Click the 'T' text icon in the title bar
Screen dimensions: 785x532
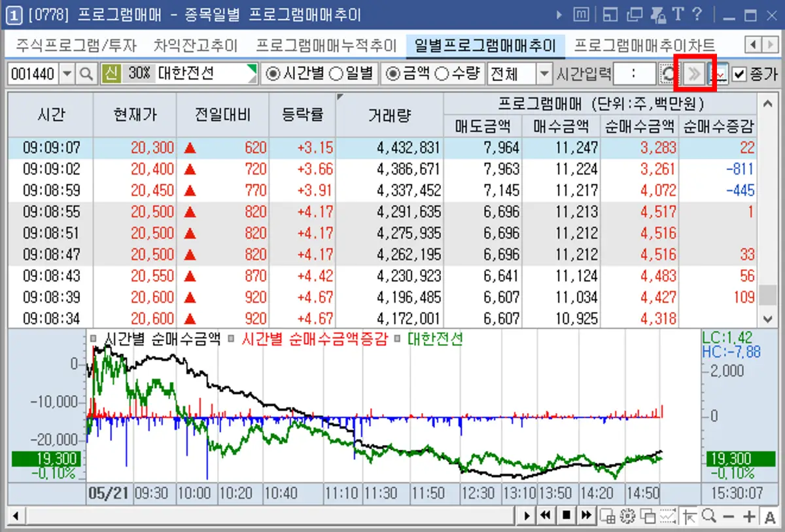pyautogui.click(x=678, y=14)
